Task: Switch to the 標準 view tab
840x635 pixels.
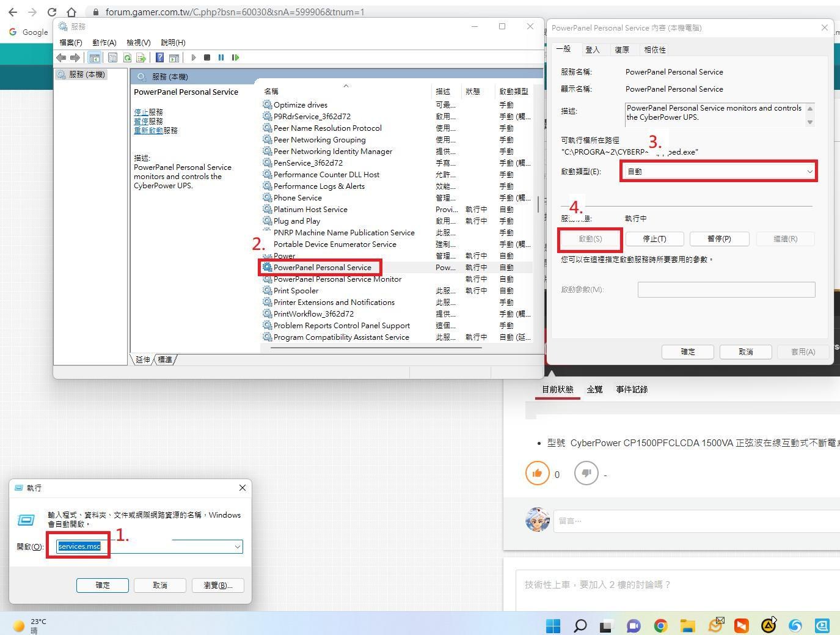Action: pos(165,360)
